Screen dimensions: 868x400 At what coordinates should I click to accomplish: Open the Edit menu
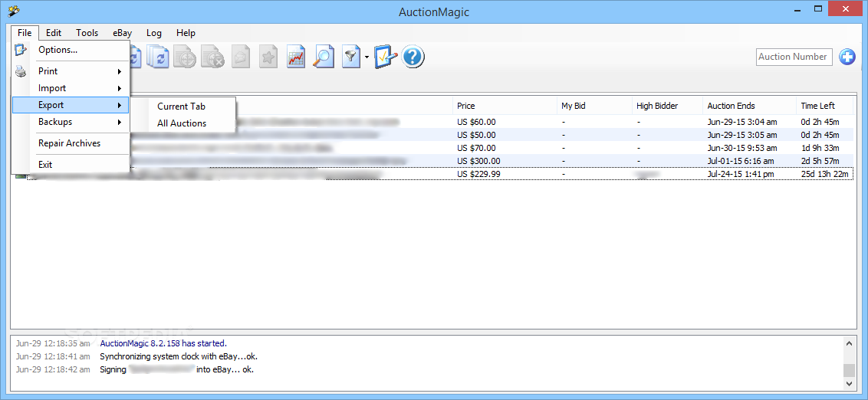click(54, 33)
